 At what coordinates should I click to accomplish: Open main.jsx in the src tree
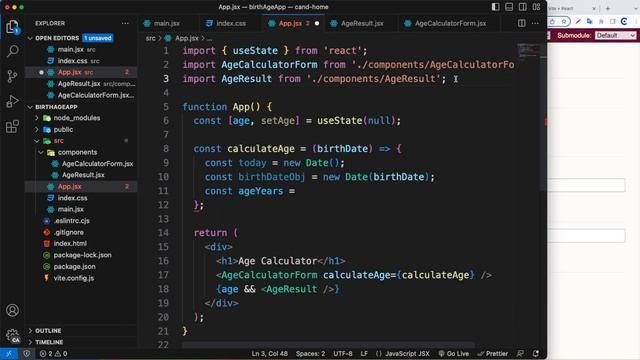pyautogui.click(x=71, y=209)
